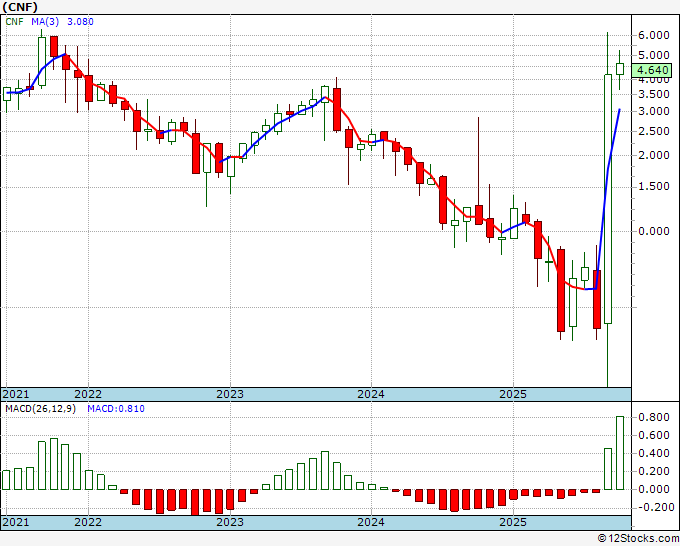The width and height of the screenshot is (680, 546).
Task: Click the 2.500 price axis label
Action: coord(654,132)
